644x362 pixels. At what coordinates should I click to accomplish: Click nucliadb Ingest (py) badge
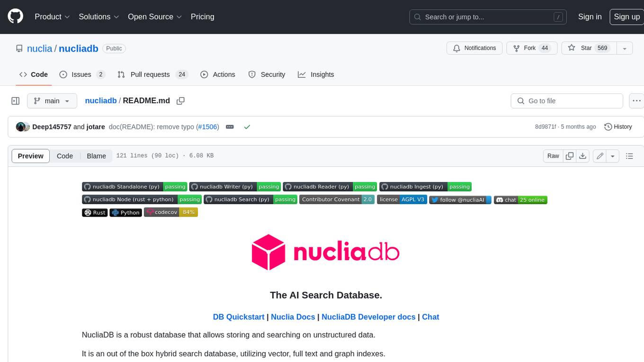pyautogui.click(x=425, y=187)
